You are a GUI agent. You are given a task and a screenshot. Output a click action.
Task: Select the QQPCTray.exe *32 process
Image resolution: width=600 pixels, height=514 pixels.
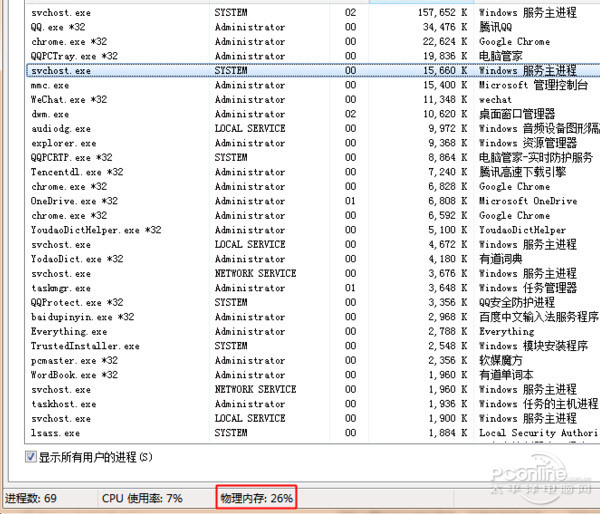click(x=313, y=56)
